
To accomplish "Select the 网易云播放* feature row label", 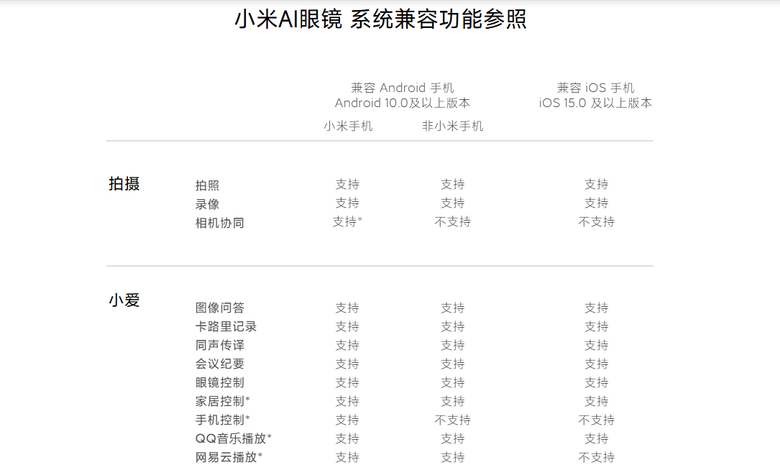I will click(229, 457).
